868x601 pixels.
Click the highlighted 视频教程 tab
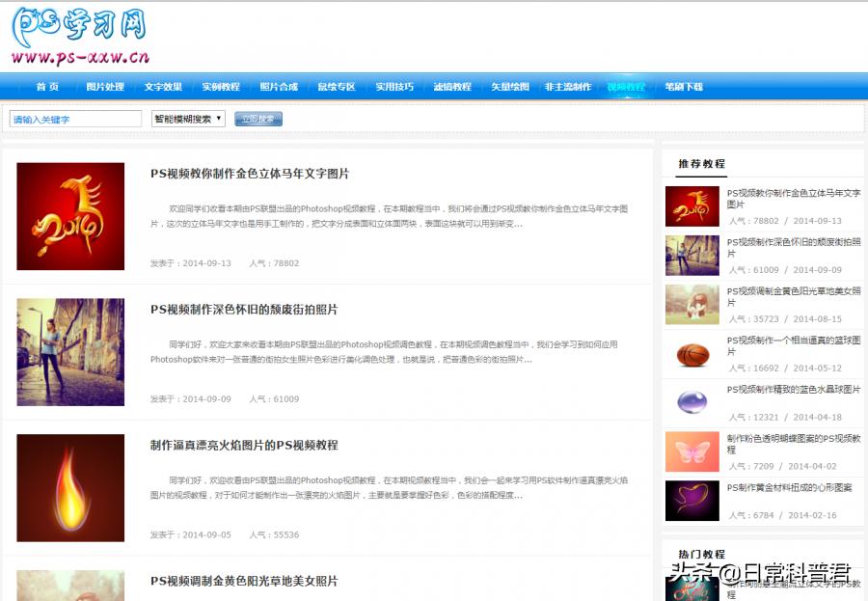629,86
